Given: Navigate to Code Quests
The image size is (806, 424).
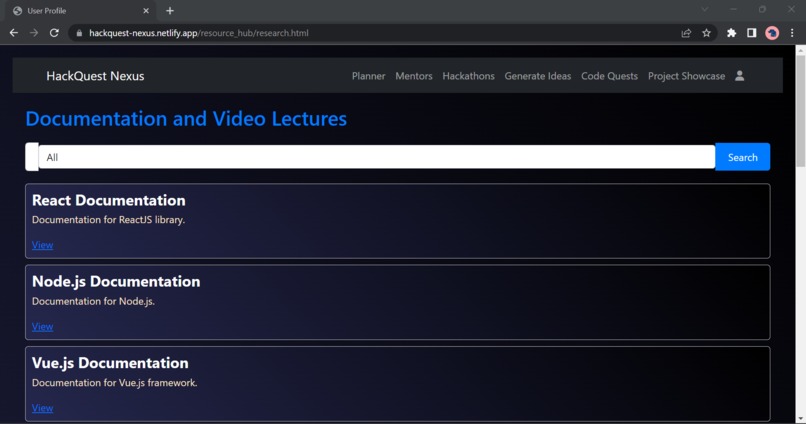Looking at the screenshot, I should [609, 76].
